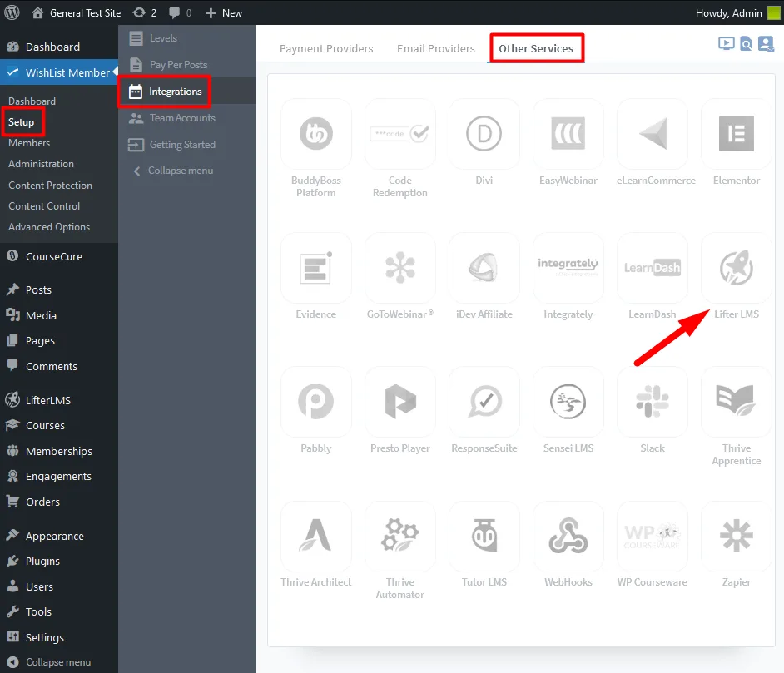Switch to the Payment Providers tab
The image size is (784, 673).
(326, 48)
